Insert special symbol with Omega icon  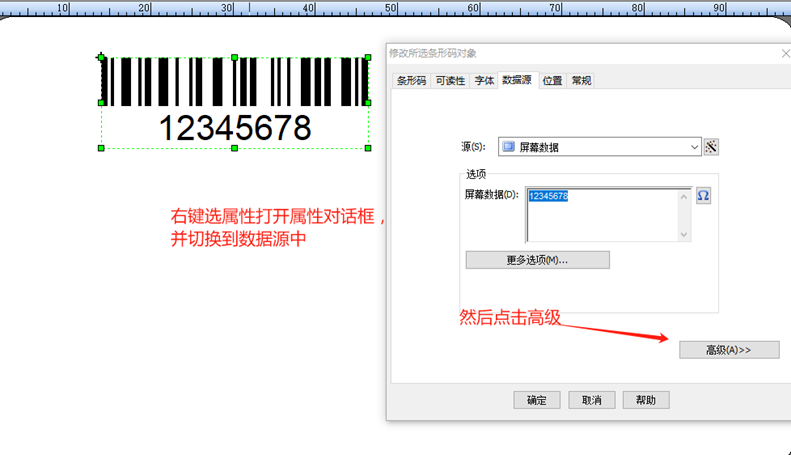pyautogui.click(x=703, y=196)
